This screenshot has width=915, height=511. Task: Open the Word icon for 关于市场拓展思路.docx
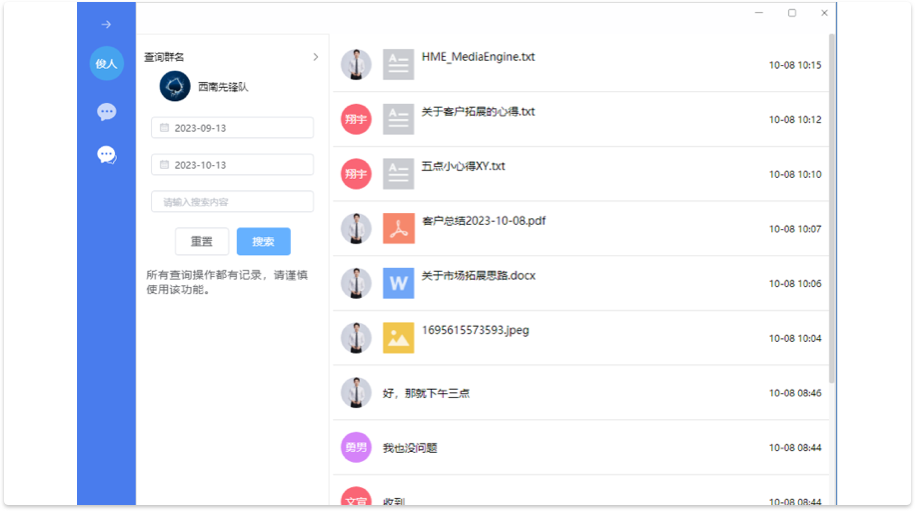coord(398,283)
